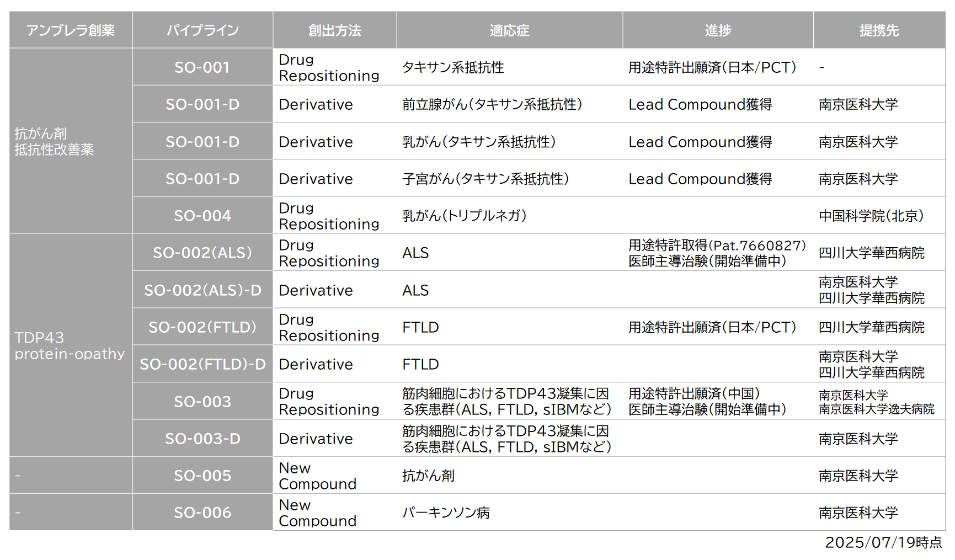The height and width of the screenshot is (560, 955).
Task: Click the 乳がん(トリプルネガ) indication cell
Action: [464, 216]
